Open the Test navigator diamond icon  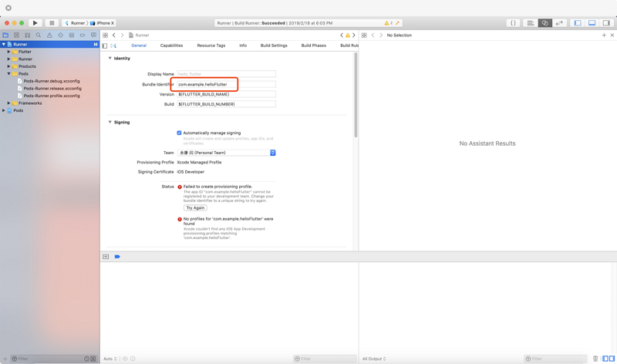tap(61, 35)
